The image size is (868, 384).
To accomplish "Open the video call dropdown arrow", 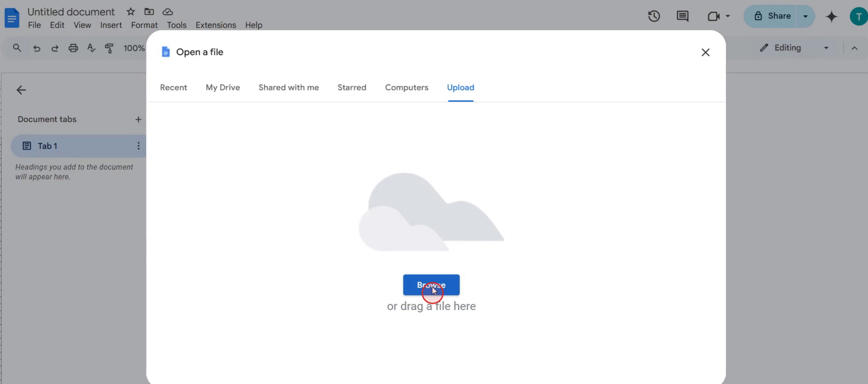I will tap(728, 16).
